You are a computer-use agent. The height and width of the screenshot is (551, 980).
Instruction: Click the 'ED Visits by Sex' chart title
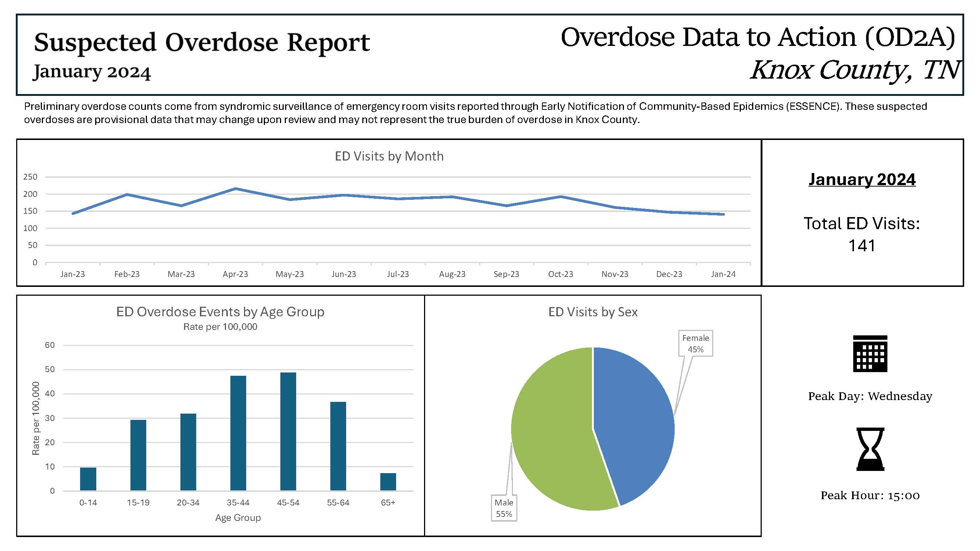pyautogui.click(x=593, y=312)
